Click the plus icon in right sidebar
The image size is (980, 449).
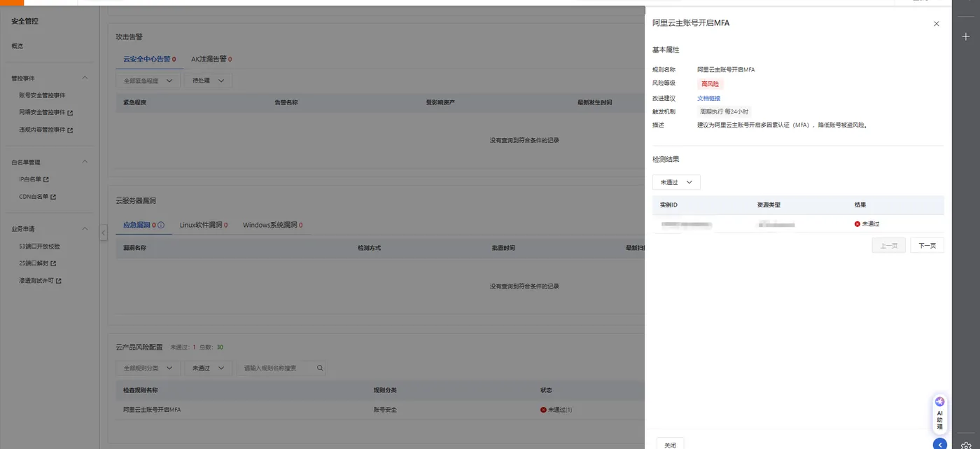click(966, 36)
